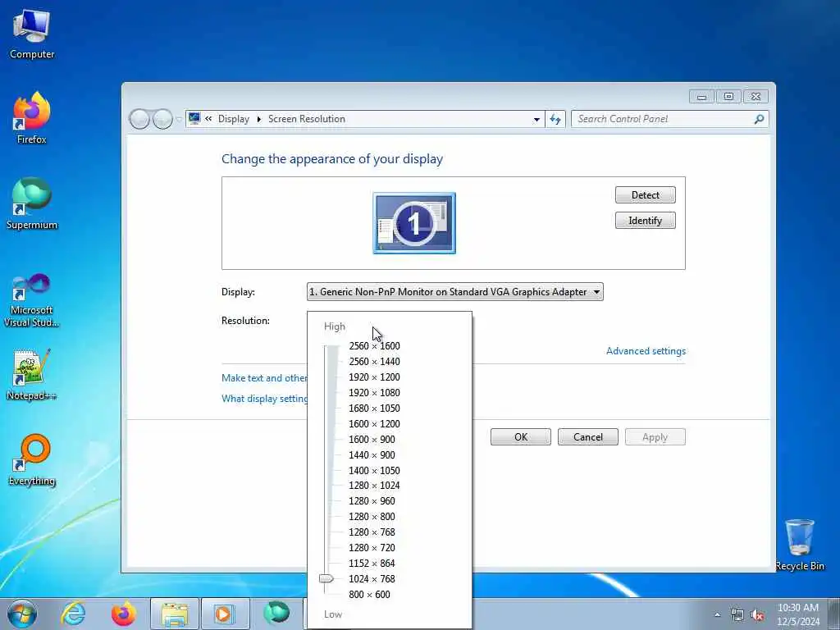Image resolution: width=840 pixels, height=630 pixels.
Task: Click the resolution slider thumb handle
Action: [x=326, y=578]
